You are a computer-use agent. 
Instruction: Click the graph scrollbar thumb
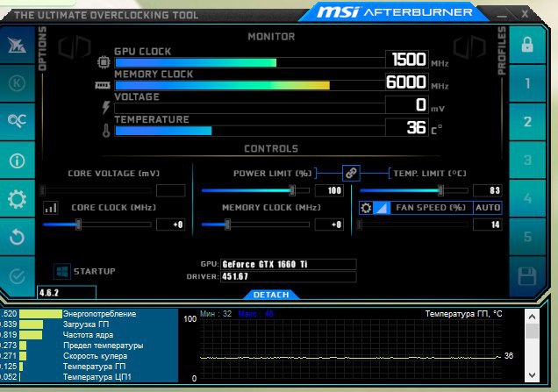[x=532, y=331]
